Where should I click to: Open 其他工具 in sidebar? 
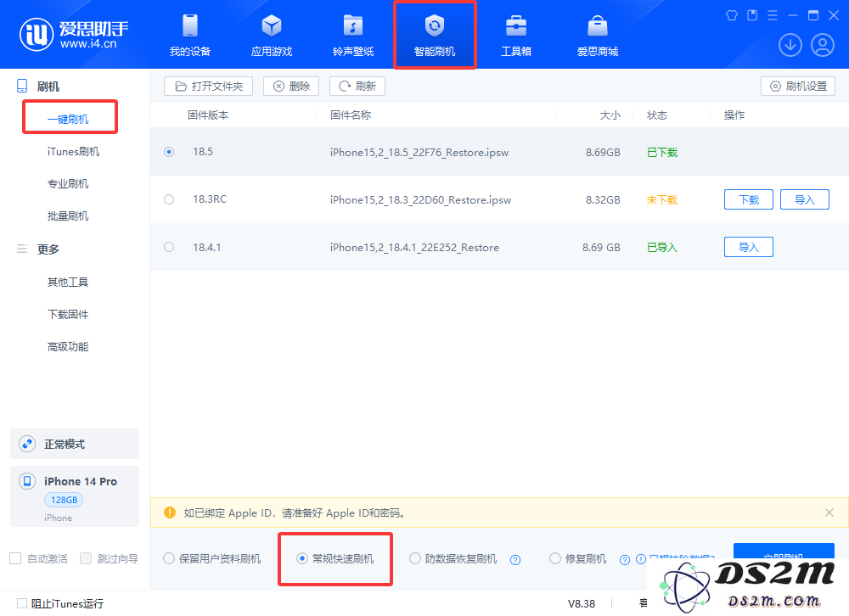pos(68,282)
